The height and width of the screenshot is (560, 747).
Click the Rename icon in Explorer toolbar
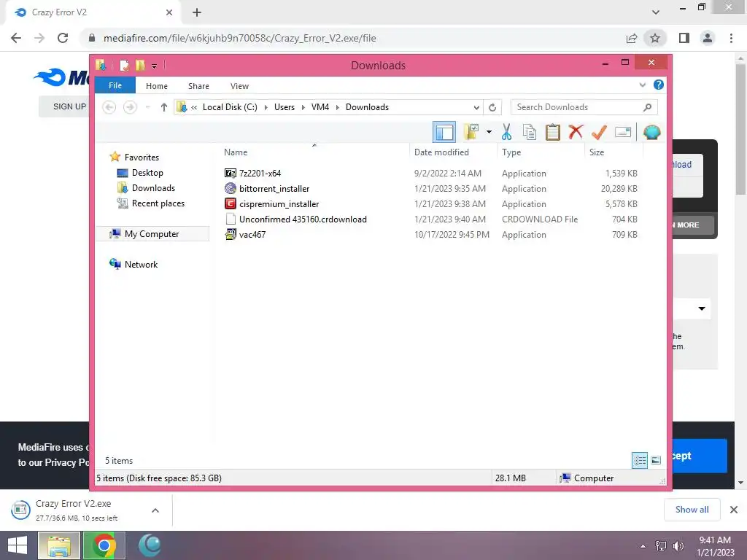(x=623, y=132)
